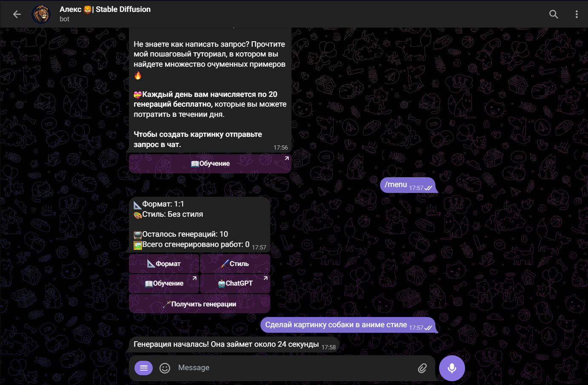Open the three-dot chat options menu
Viewport: 588px width, 385px height.
577,14
